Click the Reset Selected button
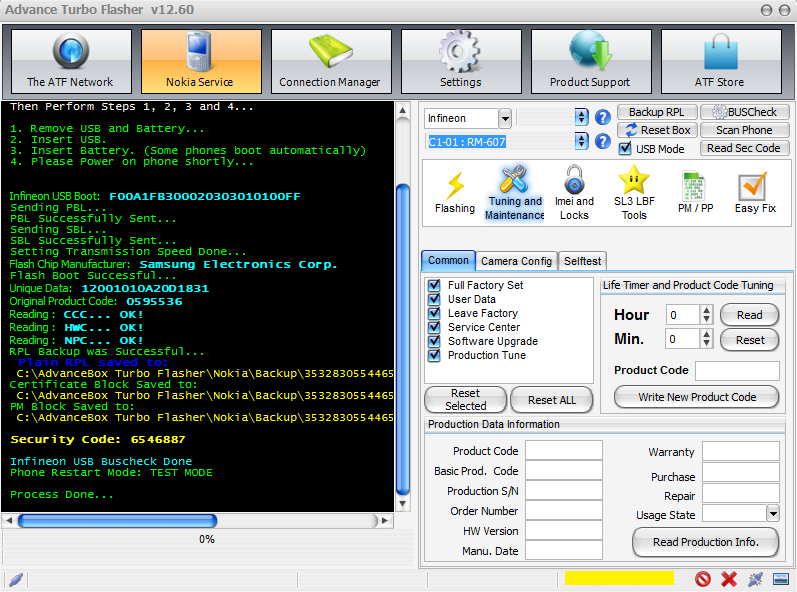797x592 pixels. (x=466, y=399)
